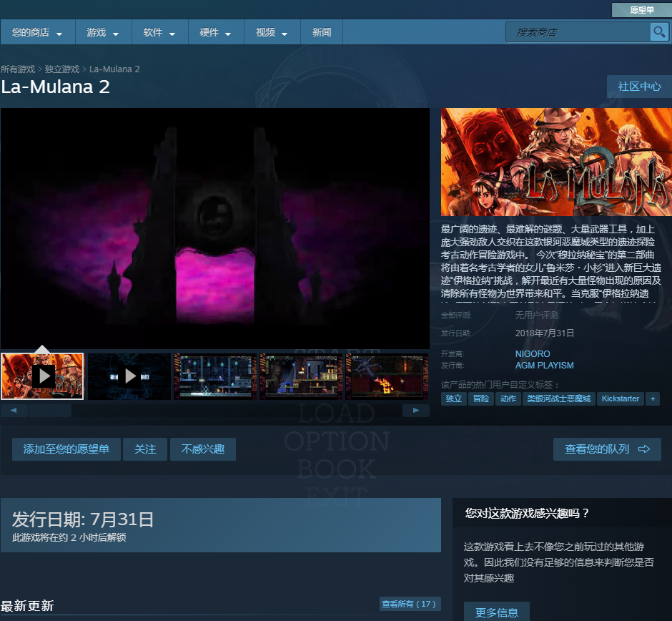This screenshot has height=621, width=672.
Task: Click 无用户评测 review text
Action: [537, 316]
